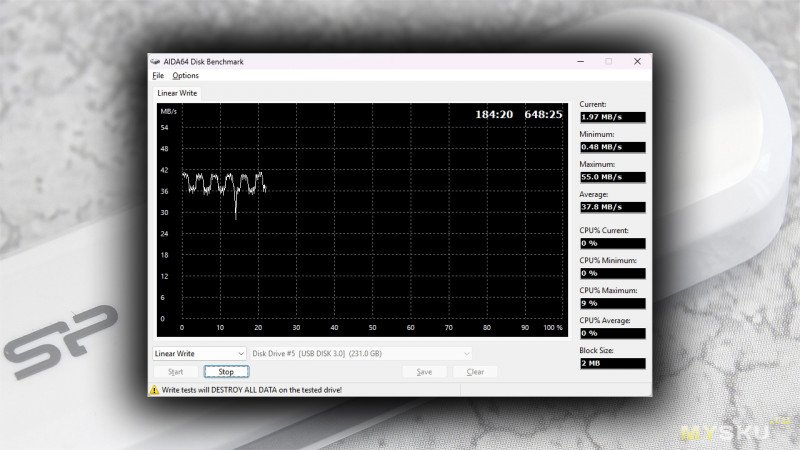Open the File menu
Viewport: 800px width, 450px height.
(158, 75)
